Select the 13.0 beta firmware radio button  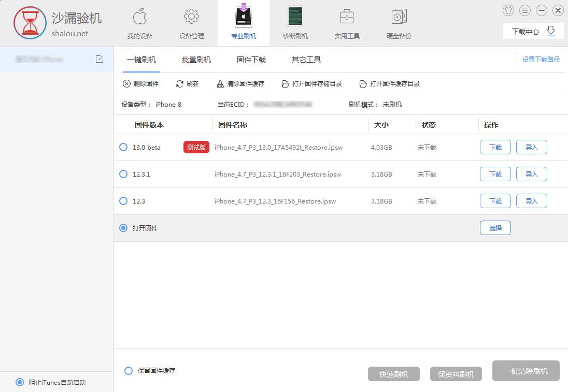(123, 147)
